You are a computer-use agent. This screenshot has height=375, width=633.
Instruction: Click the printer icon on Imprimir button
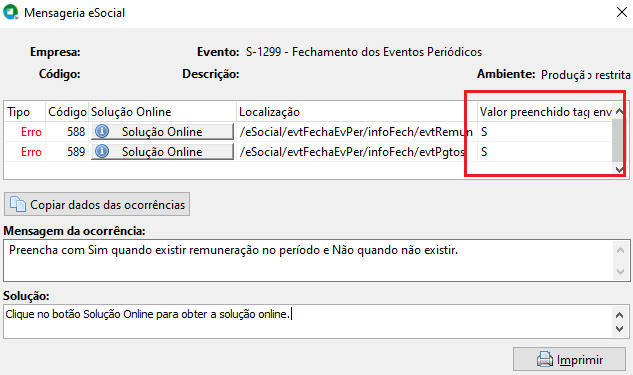coord(545,359)
